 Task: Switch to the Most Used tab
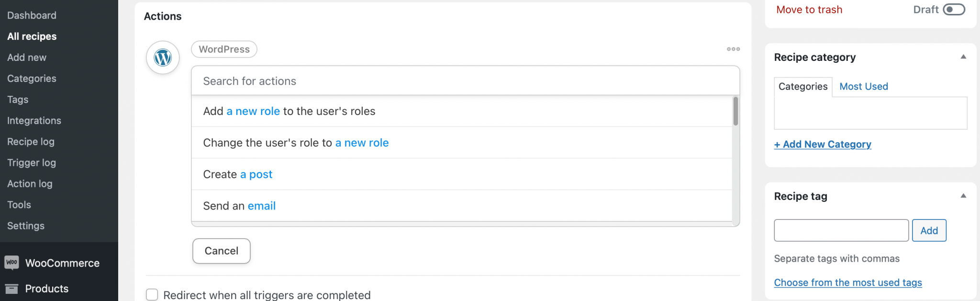point(863,87)
